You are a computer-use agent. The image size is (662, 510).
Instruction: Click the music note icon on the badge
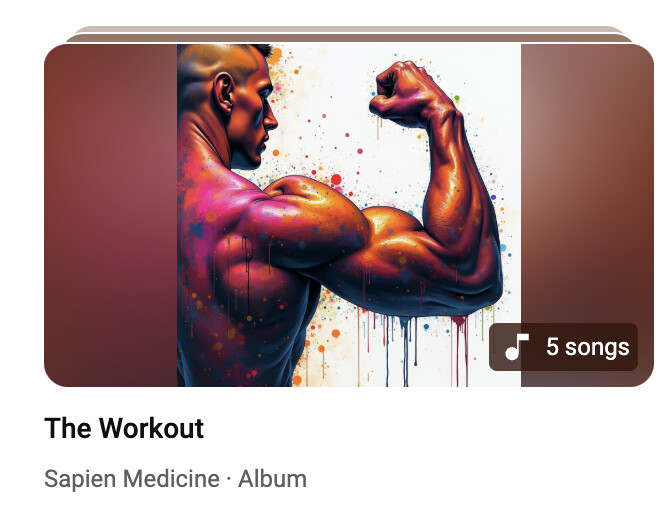click(517, 347)
